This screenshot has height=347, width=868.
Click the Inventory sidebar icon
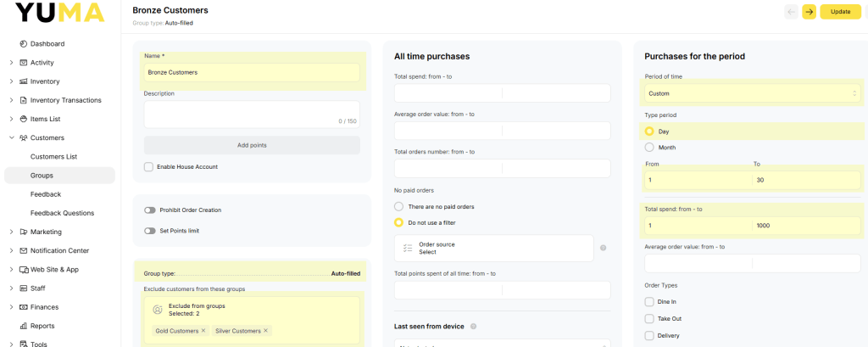[23, 81]
